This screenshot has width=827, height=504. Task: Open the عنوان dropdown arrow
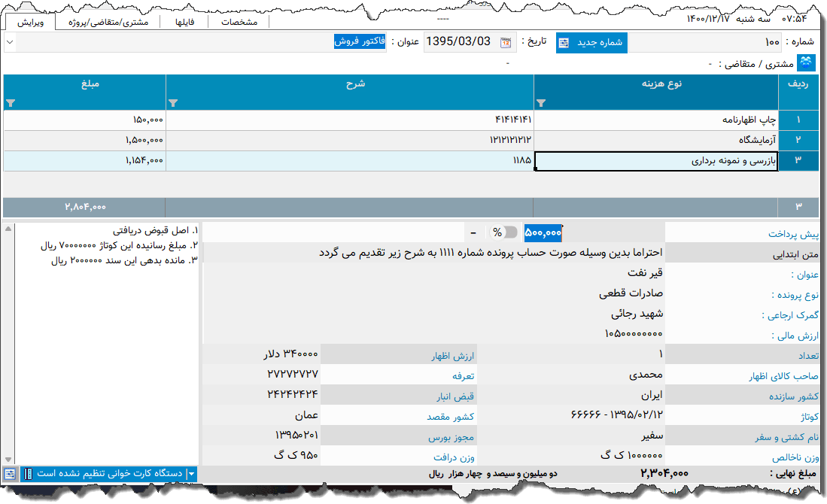(x=10, y=42)
